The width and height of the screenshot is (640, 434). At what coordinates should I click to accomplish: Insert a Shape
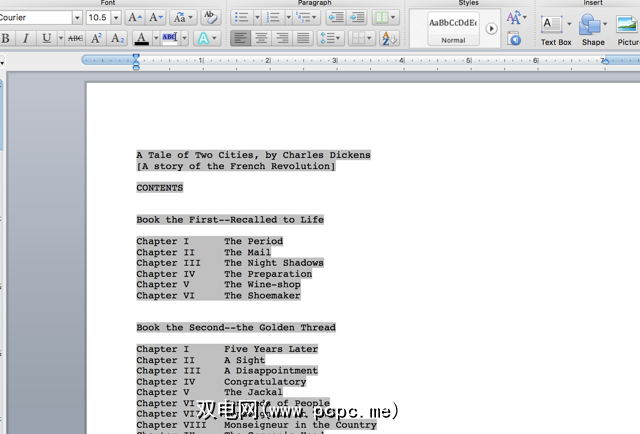click(x=590, y=29)
